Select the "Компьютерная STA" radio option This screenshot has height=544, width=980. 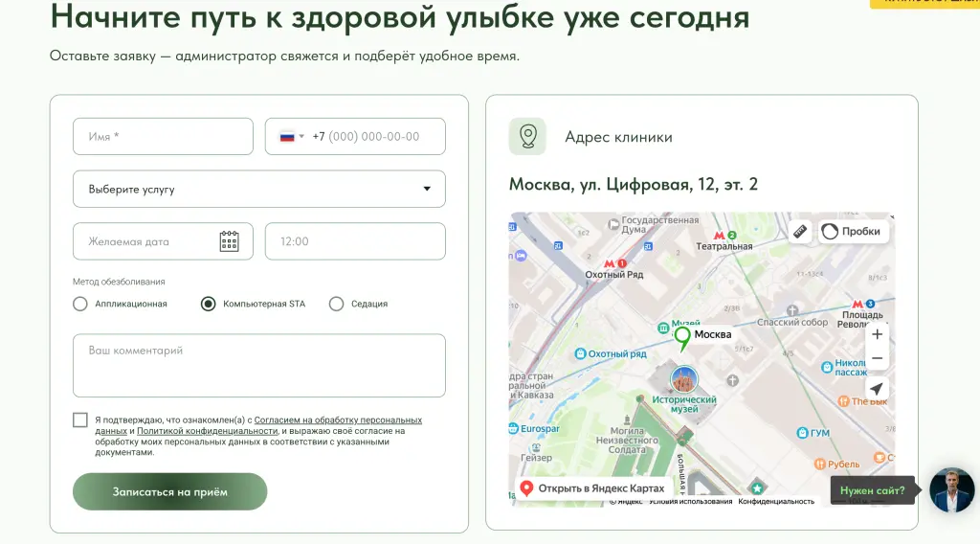click(x=208, y=304)
